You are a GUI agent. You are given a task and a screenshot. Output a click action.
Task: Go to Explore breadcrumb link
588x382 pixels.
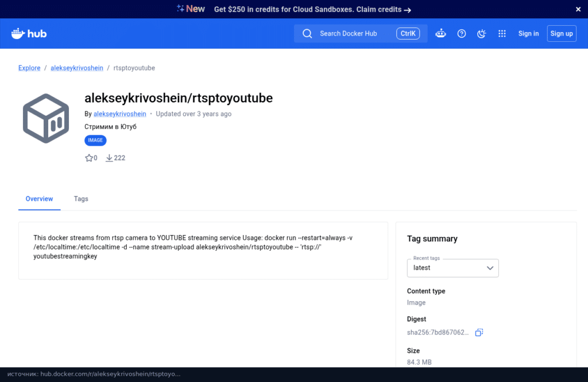[29, 68]
